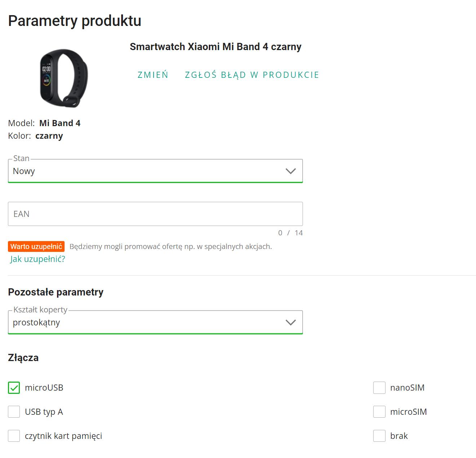Screen dimensions: 476x458
Task: Click the Warto uzupełnić orange badge
Action: pos(36,246)
